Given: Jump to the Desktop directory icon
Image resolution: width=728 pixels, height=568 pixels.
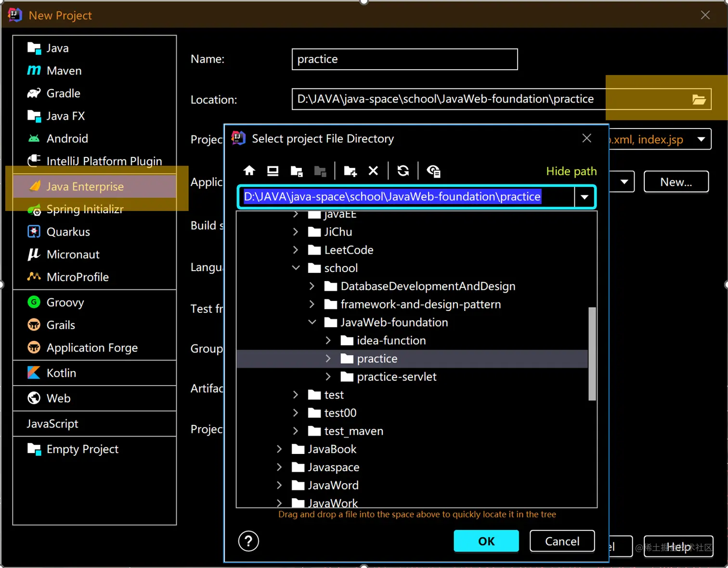Looking at the screenshot, I should (x=273, y=171).
